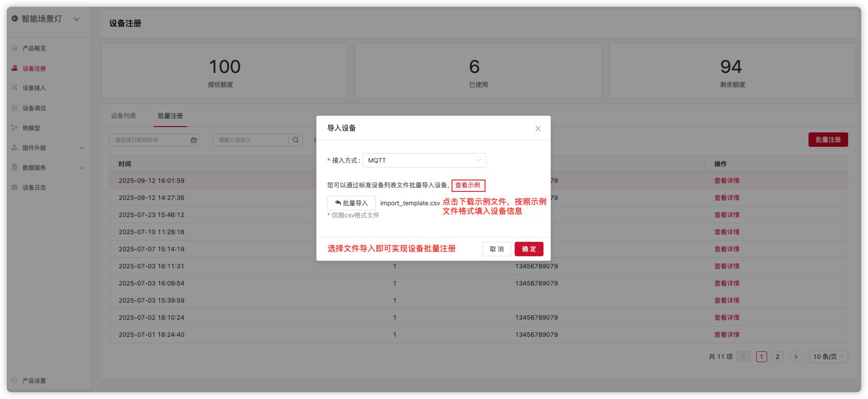The image size is (868, 399).
Task: Close the 导入设备 dialog
Action: point(538,128)
